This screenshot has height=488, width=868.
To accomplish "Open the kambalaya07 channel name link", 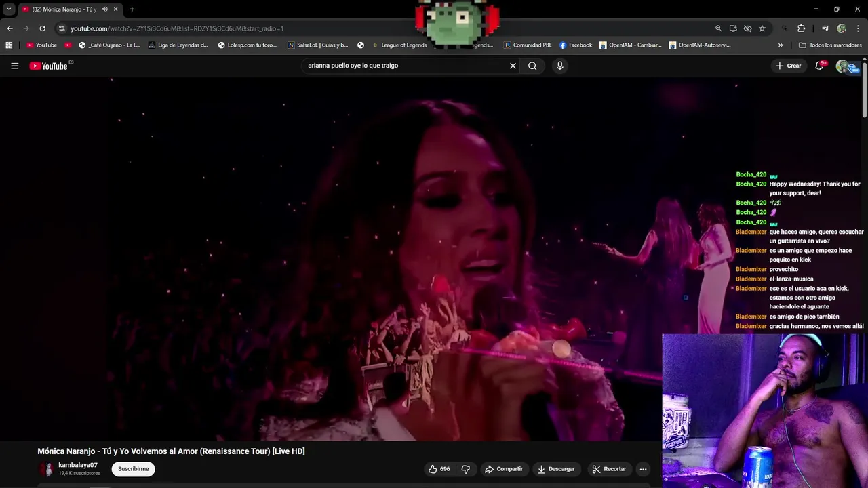I will 78,465.
